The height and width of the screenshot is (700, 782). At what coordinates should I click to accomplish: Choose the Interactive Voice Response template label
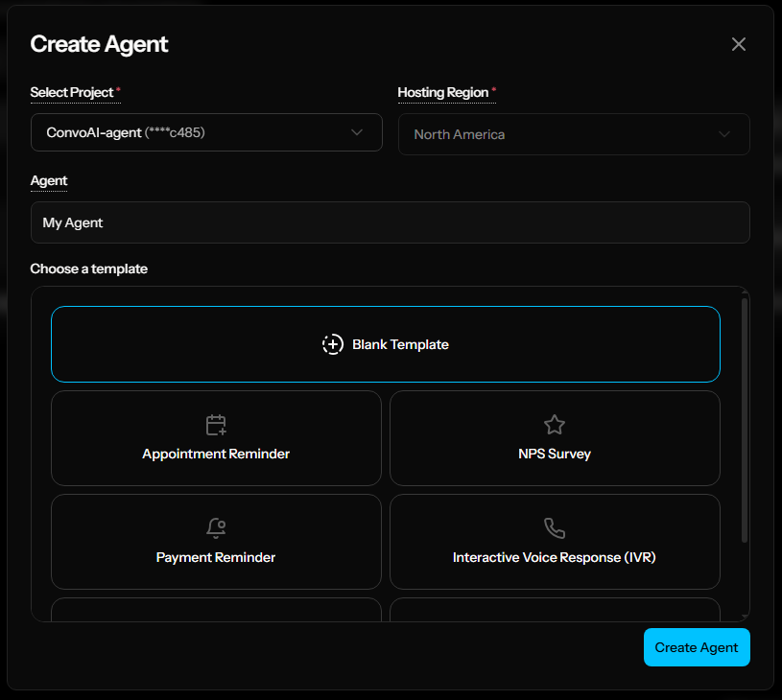[x=555, y=557]
